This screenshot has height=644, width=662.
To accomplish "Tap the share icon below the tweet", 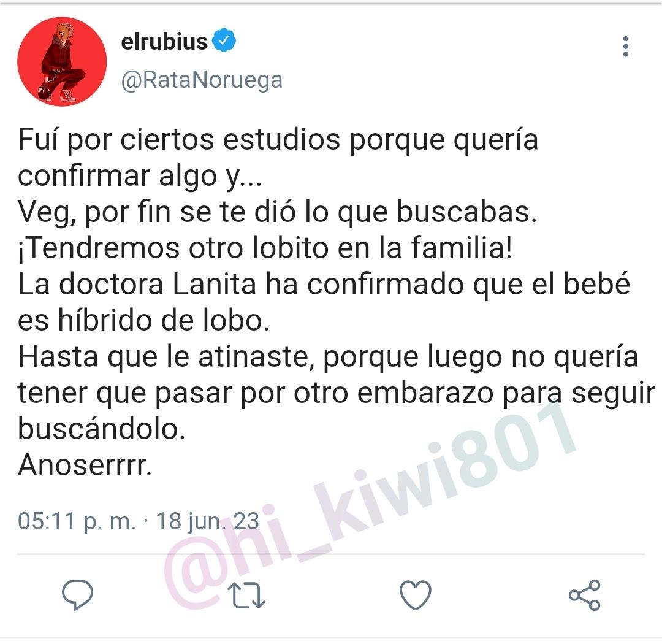I will point(585,594).
